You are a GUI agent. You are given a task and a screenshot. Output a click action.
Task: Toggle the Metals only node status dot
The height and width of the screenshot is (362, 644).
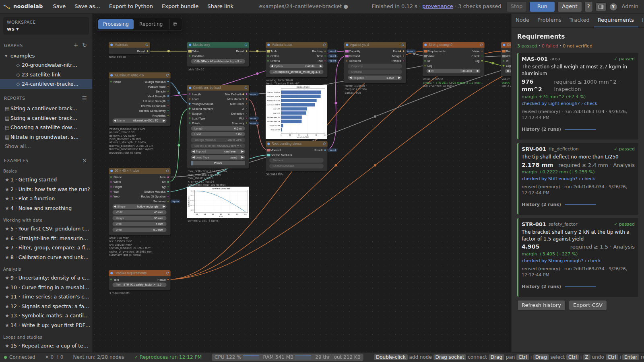coord(190,45)
